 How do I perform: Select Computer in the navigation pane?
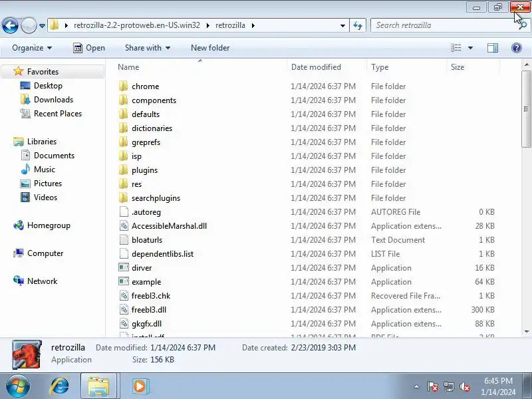[x=45, y=253]
